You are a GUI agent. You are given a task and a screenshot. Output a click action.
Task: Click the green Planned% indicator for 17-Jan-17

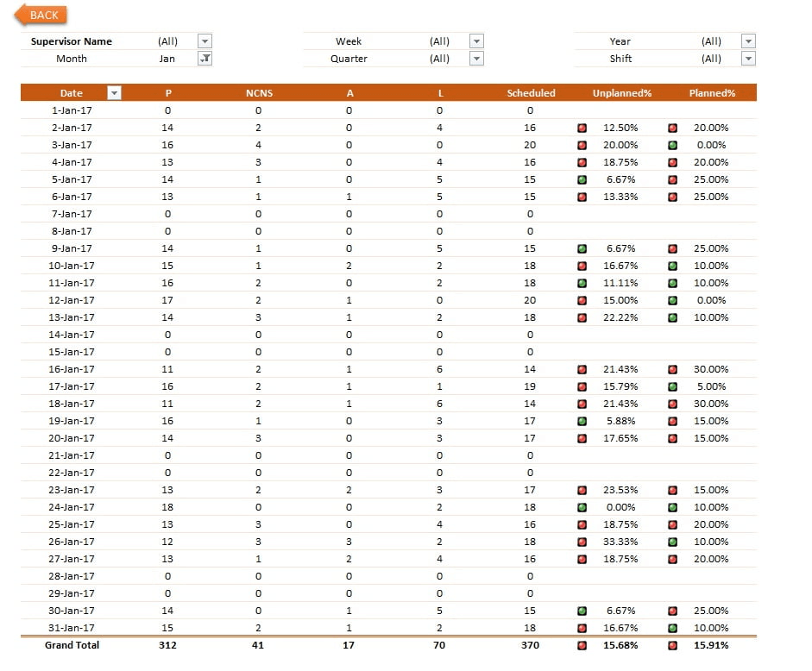[x=673, y=386]
